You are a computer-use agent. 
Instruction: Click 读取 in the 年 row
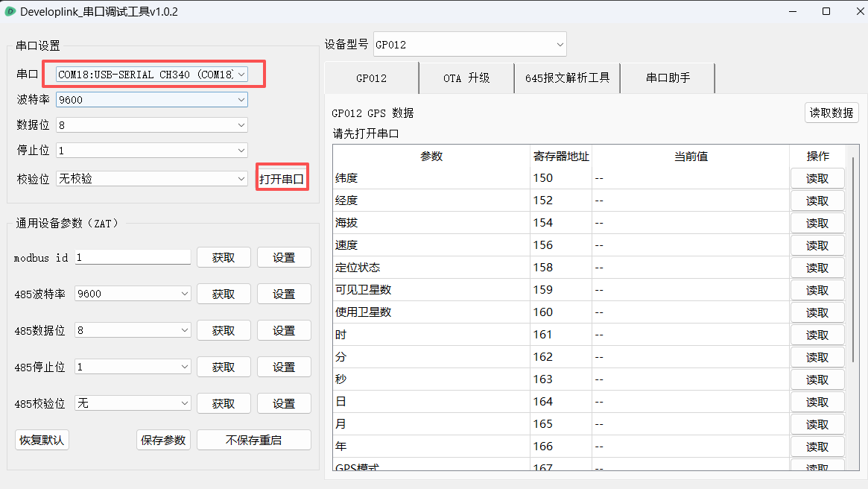click(x=817, y=447)
